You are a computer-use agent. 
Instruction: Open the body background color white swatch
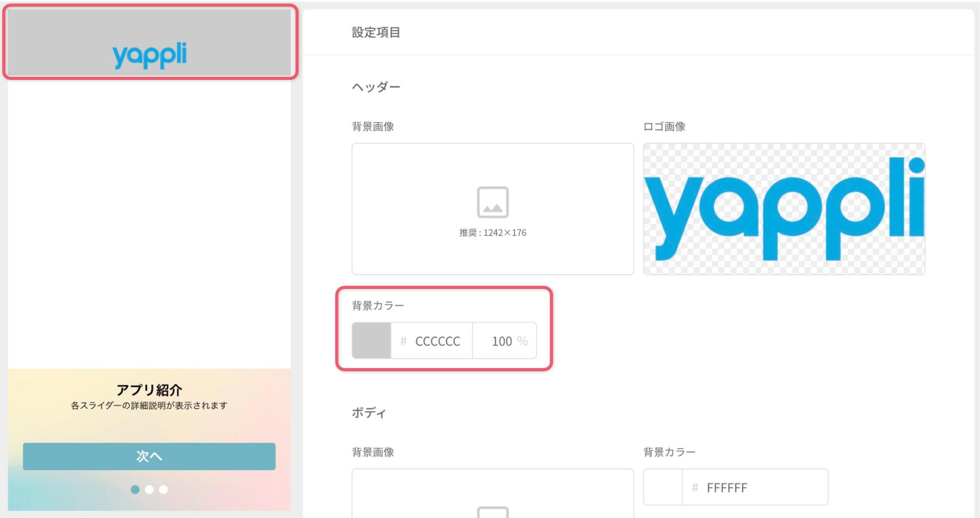coord(663,487)
